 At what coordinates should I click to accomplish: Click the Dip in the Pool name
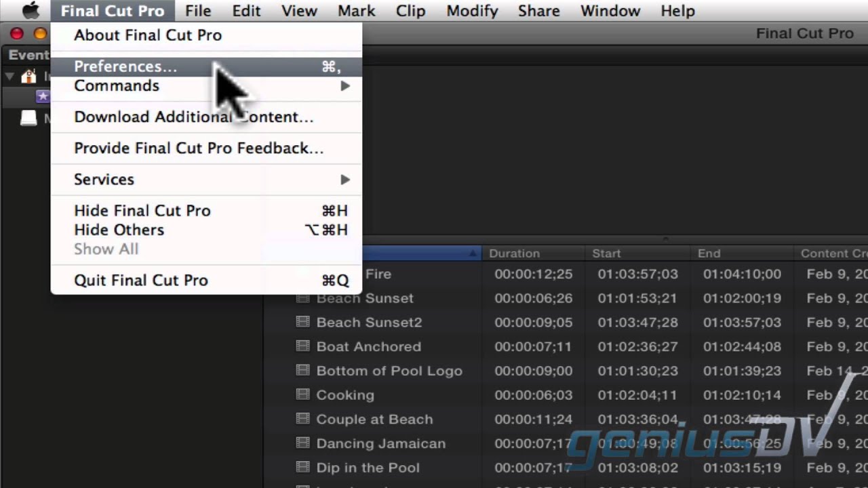pyautogui.click(x=368, y=468)
